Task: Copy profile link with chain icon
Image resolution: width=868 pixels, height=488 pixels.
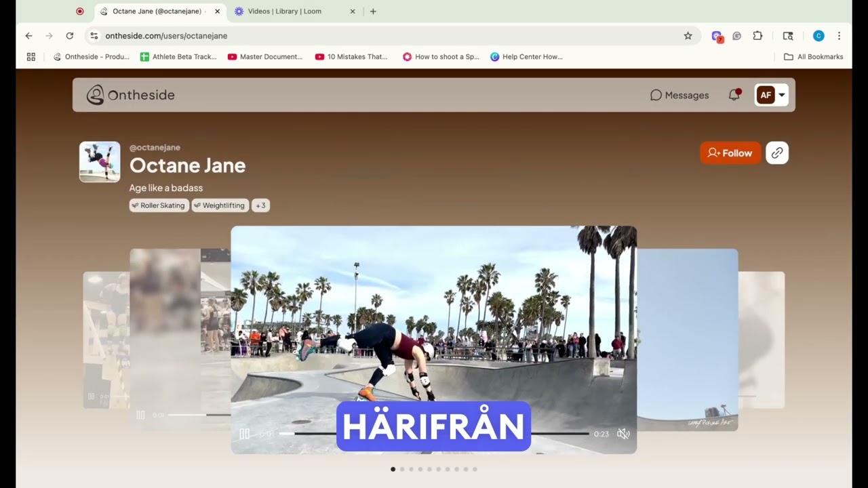Action: point(777,153)
